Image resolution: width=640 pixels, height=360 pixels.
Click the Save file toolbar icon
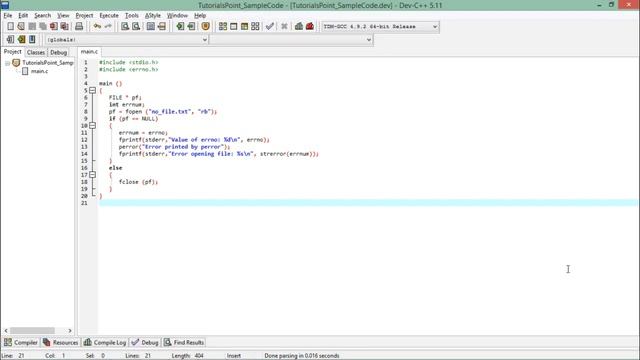pos(32,27)
